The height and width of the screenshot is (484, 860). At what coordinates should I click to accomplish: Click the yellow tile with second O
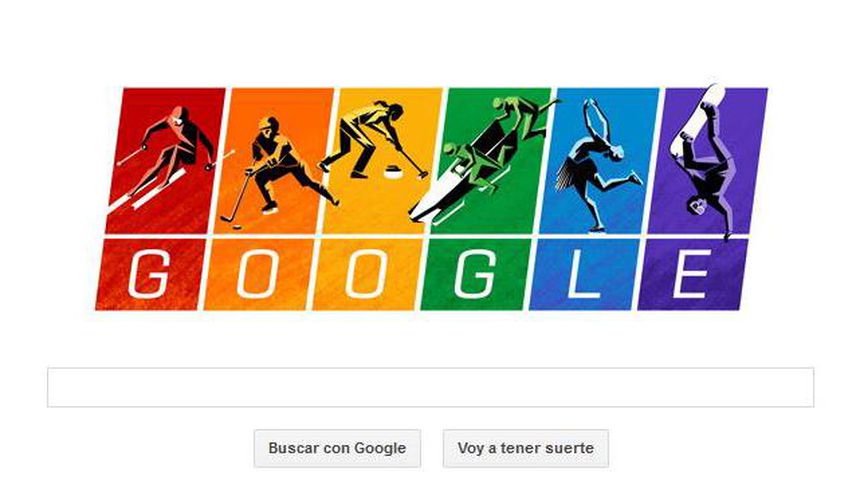(367, 274)
